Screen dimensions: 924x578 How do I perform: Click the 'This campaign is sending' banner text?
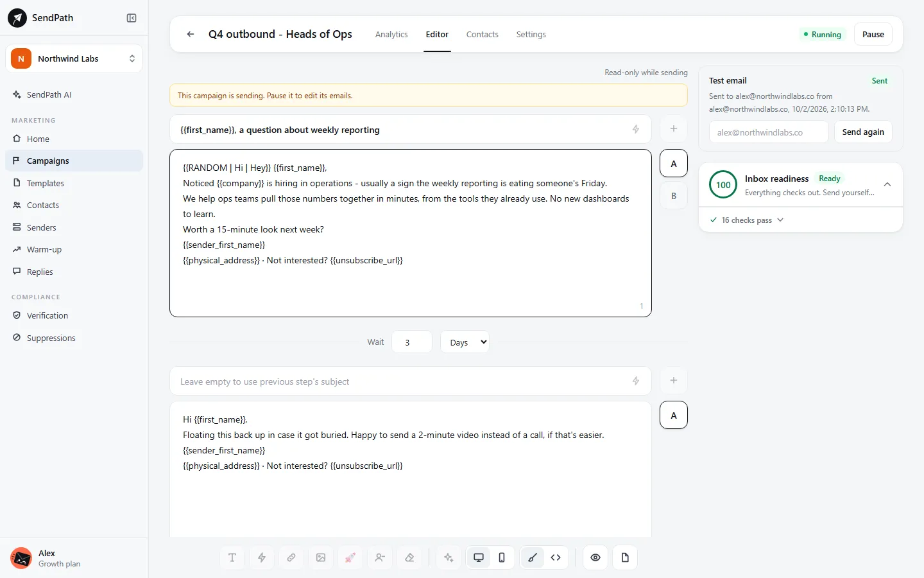tap(265, 96)
